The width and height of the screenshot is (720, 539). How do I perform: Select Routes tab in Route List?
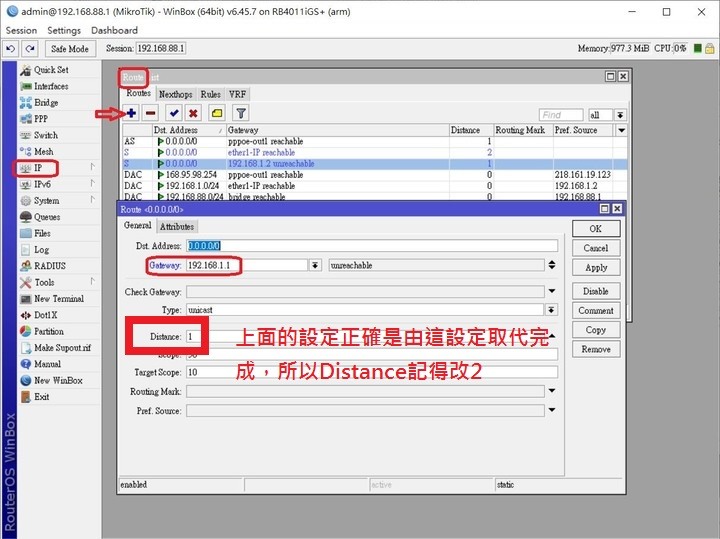click(138, 93)
